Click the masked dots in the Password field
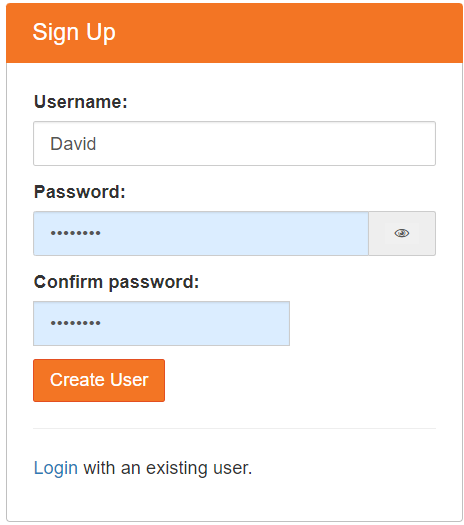The height and width of the screenshot is (525, 464). [x=75, y=233]
